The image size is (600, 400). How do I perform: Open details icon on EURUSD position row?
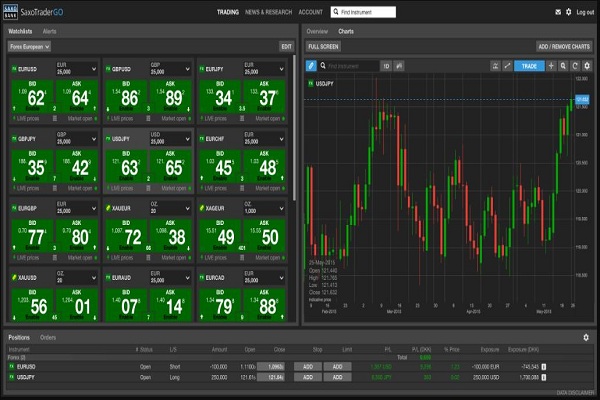tap(544, 367)
